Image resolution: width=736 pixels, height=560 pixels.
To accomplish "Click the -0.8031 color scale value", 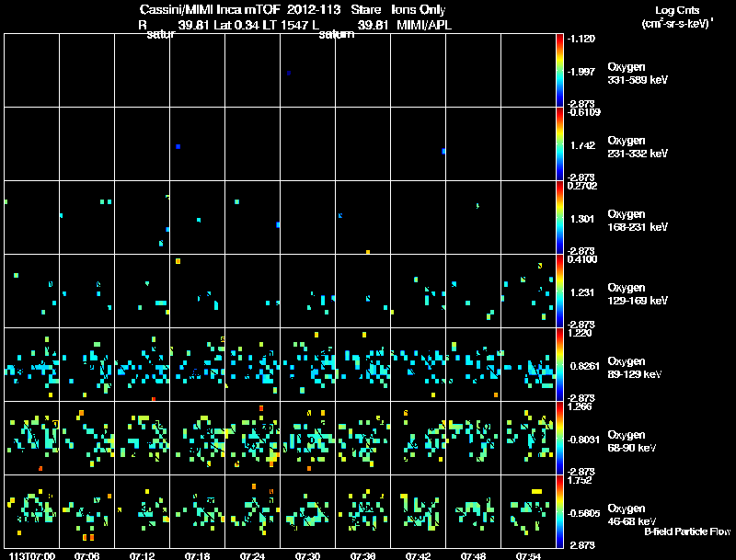I will (x=583, y=440).
